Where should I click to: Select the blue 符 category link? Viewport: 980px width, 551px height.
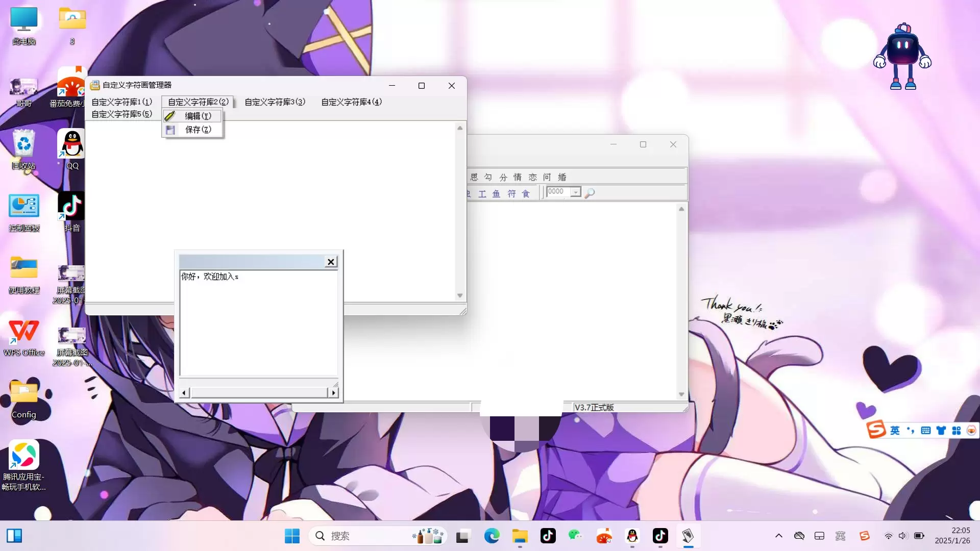coord(511,194)
